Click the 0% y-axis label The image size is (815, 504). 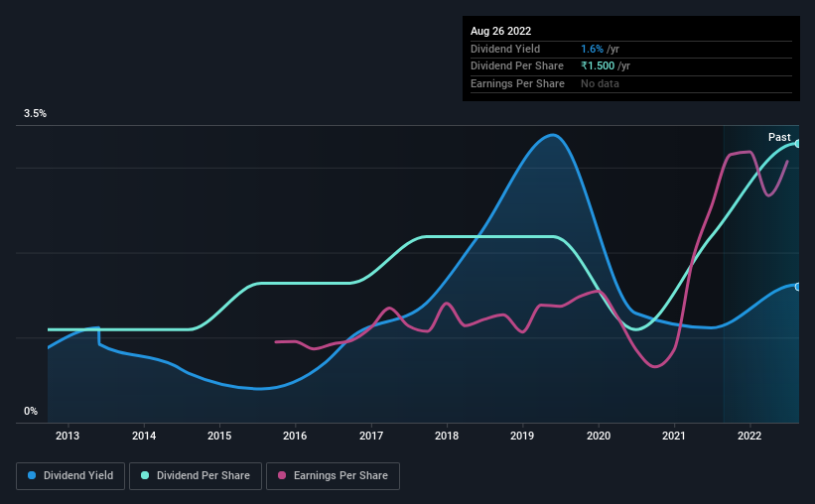click(31, 411)
